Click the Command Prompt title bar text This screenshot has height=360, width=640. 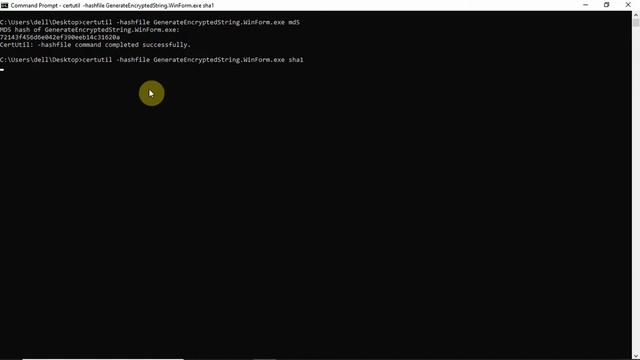112,5
